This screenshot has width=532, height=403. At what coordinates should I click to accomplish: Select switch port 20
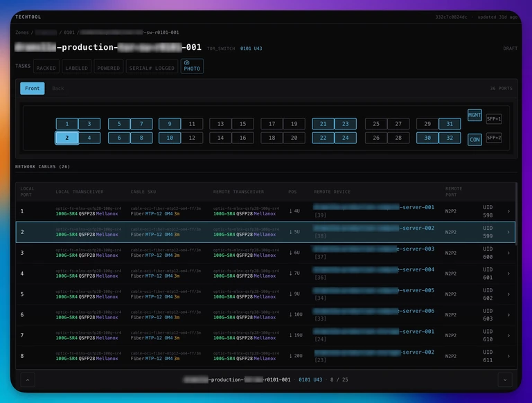click(294, 138)
